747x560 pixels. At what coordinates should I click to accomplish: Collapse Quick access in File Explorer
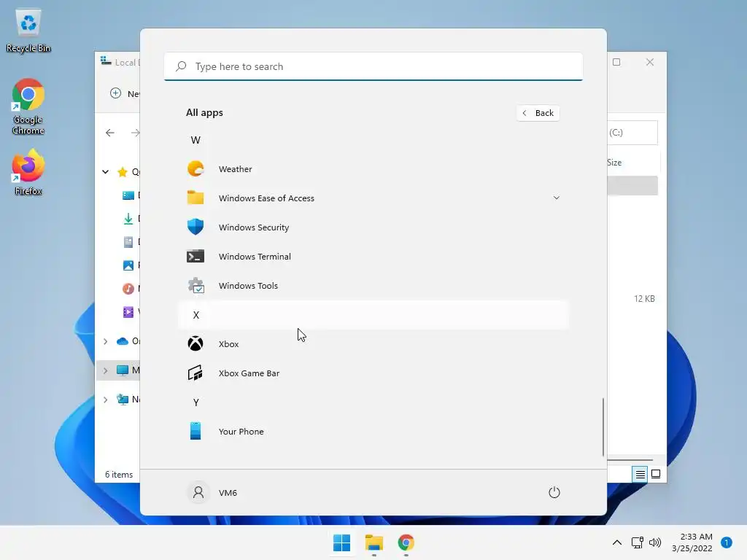[105, 171]
